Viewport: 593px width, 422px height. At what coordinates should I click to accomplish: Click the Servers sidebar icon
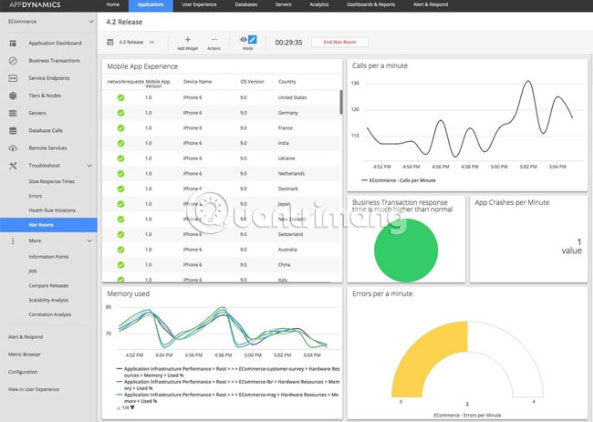coord(13,113)
